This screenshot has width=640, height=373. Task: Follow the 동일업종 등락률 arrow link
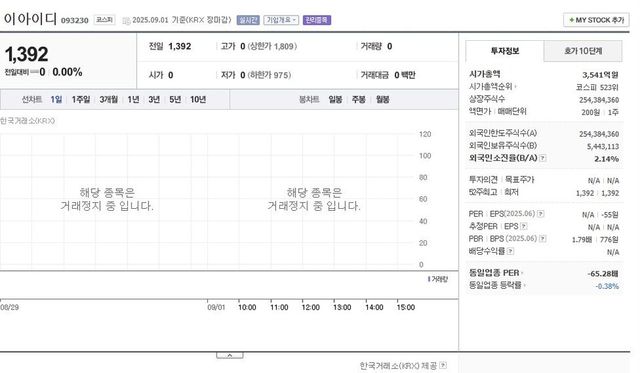click(x=524, y=285)
